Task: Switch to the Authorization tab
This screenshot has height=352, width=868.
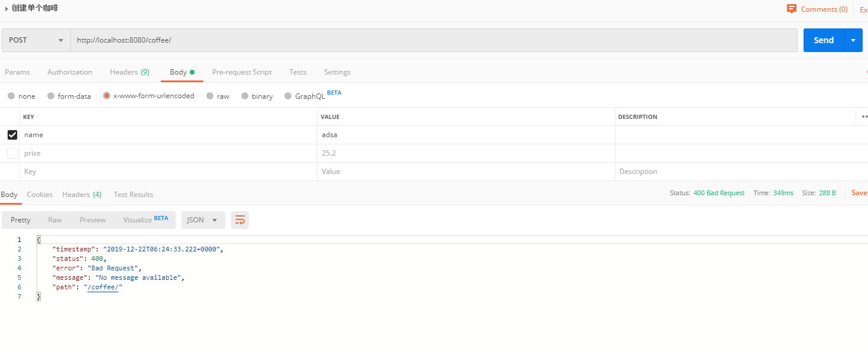Action: click(70, 72)
